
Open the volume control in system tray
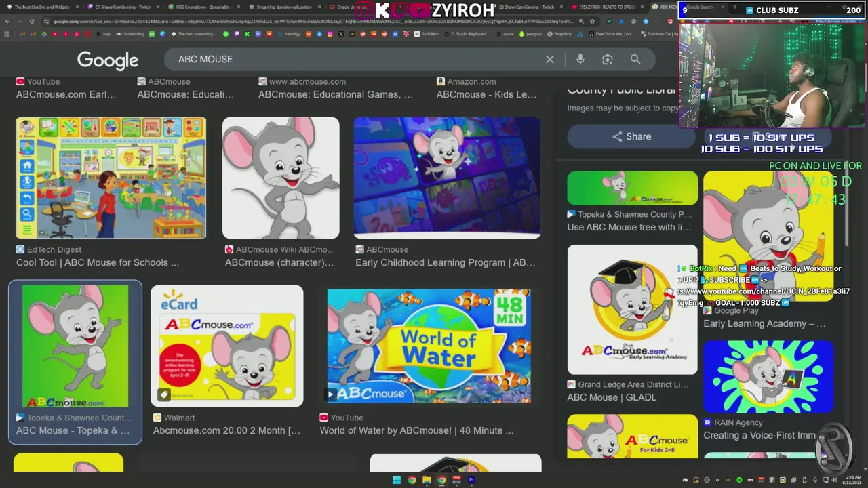(x=834, y=481)
